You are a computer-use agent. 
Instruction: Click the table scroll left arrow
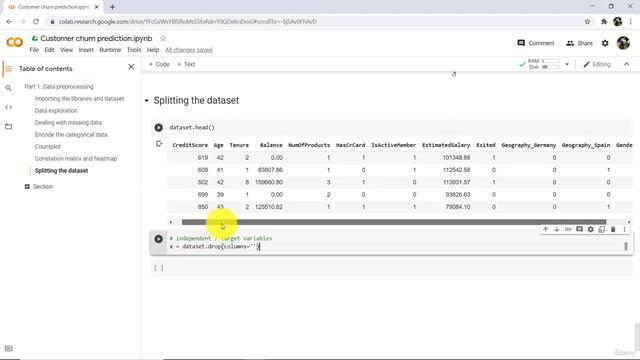pos(171,222)
